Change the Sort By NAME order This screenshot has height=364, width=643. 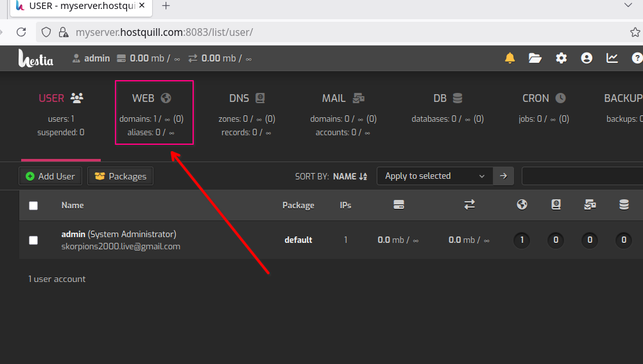click(350, 176)
